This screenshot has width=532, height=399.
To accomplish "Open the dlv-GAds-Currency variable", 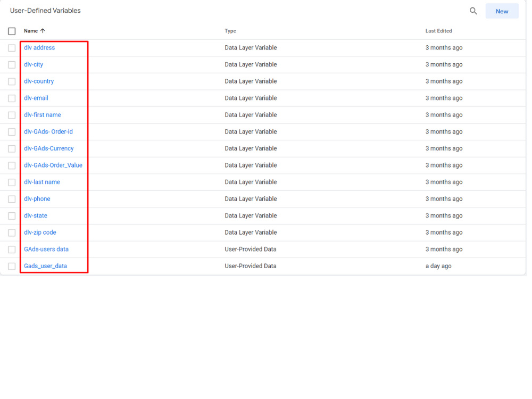I will click(48, 148).
